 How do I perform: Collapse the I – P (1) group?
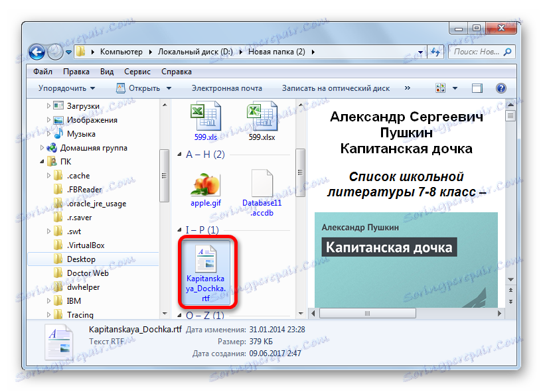[179, 229]
